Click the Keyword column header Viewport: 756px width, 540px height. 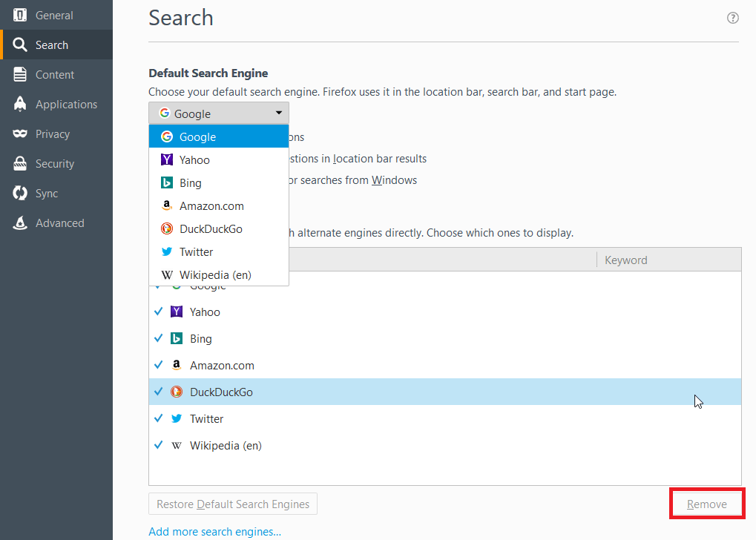click(x=669, y=260)
